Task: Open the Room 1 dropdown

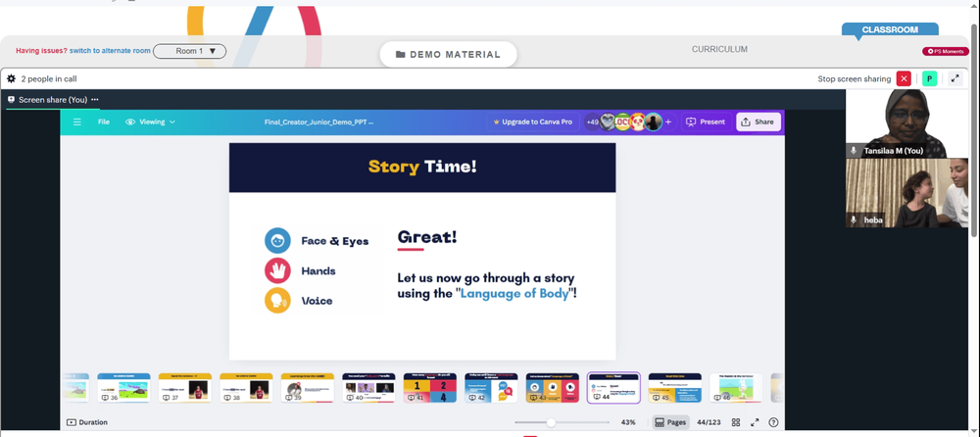Action: point(189,51)
